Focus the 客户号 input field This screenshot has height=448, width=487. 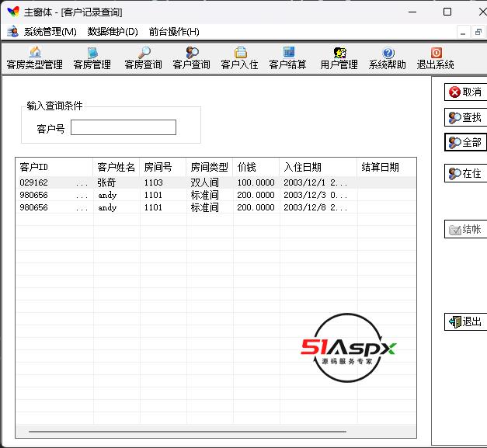coord(123,127)
